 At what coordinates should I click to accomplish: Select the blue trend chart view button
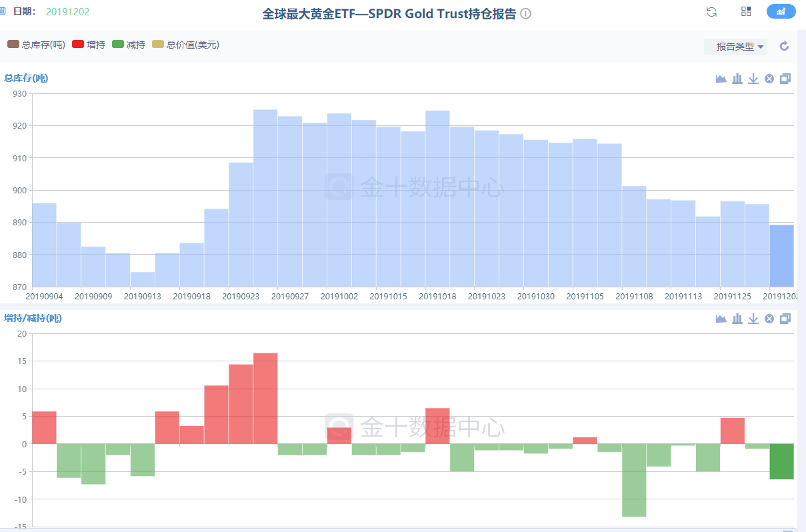[x=781, y=11]
